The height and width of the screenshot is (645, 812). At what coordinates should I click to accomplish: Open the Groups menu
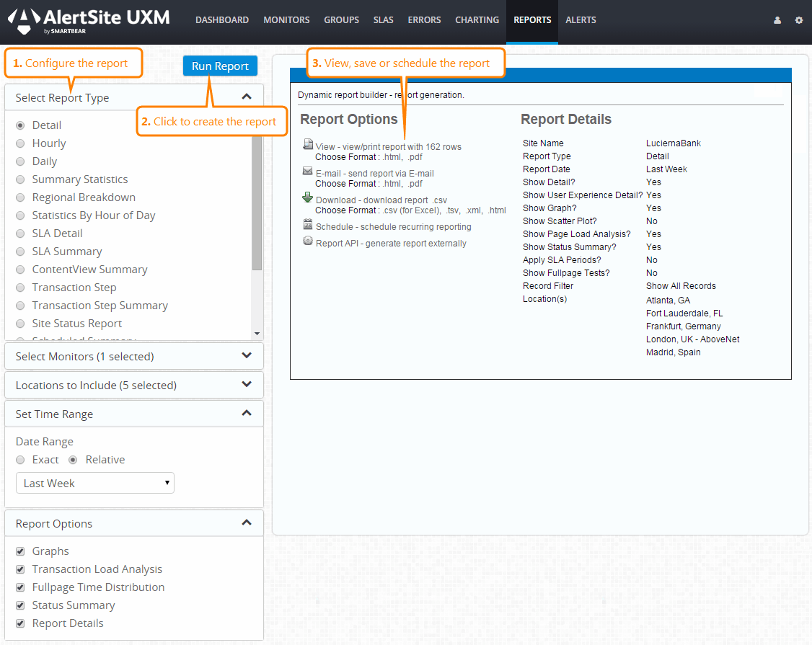(x=341, y=20)
